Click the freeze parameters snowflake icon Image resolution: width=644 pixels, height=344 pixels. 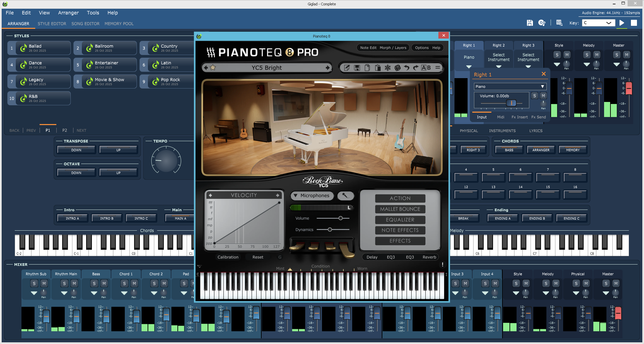coord(387,68)
